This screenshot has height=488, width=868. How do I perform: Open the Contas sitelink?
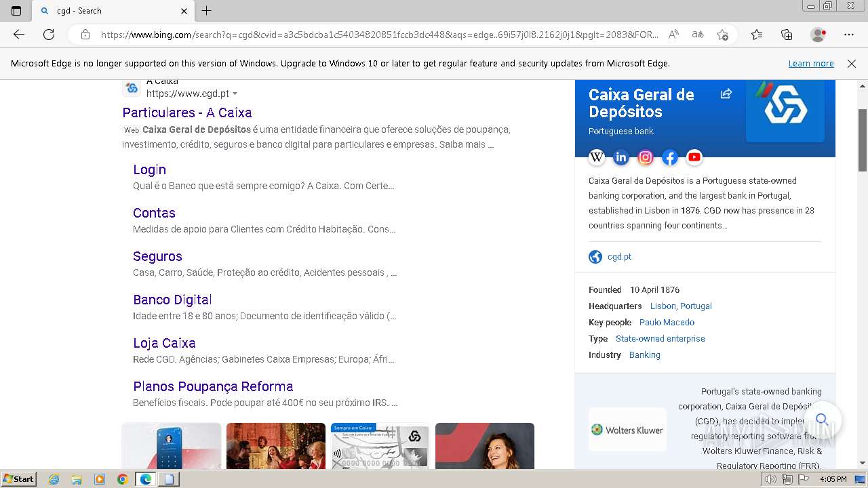(x=154, y=213)
